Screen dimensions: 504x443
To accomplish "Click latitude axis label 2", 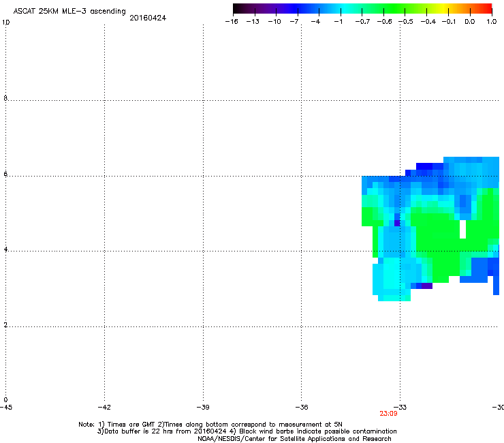I will 5,325.
